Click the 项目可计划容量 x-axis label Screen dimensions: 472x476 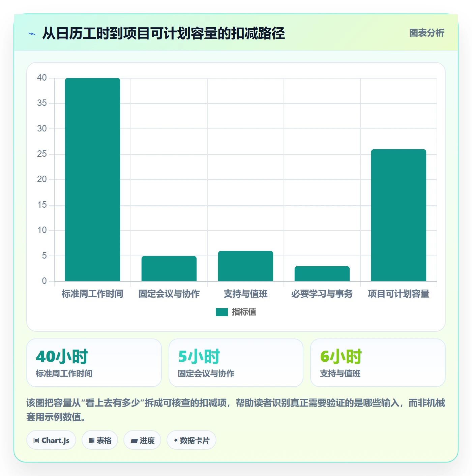click(x=399, y=294)
